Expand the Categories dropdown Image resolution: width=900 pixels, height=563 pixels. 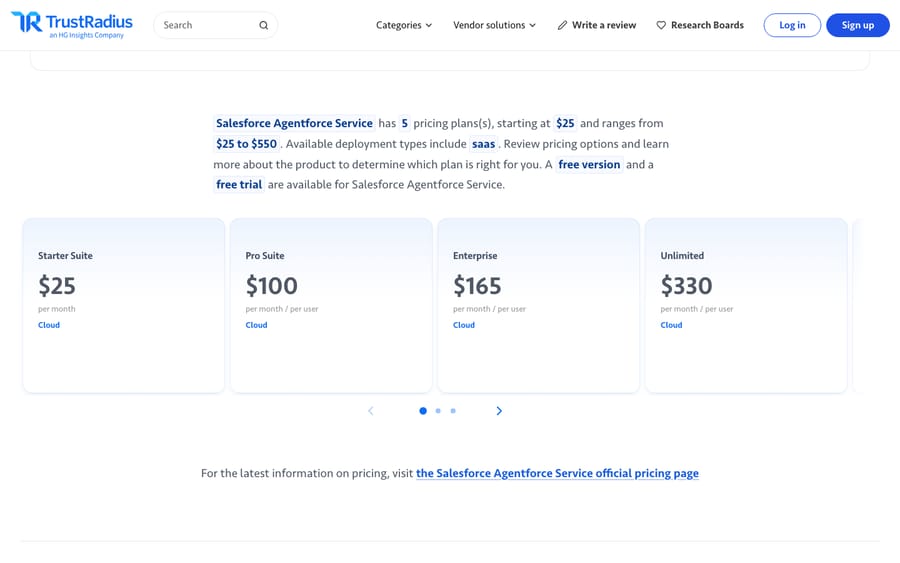point(404,25)
